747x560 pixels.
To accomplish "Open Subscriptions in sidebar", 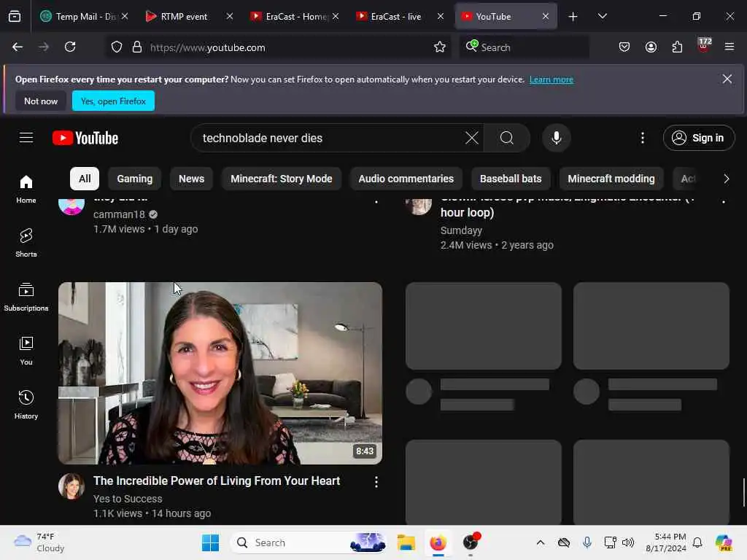I will [x=26, y=297].
